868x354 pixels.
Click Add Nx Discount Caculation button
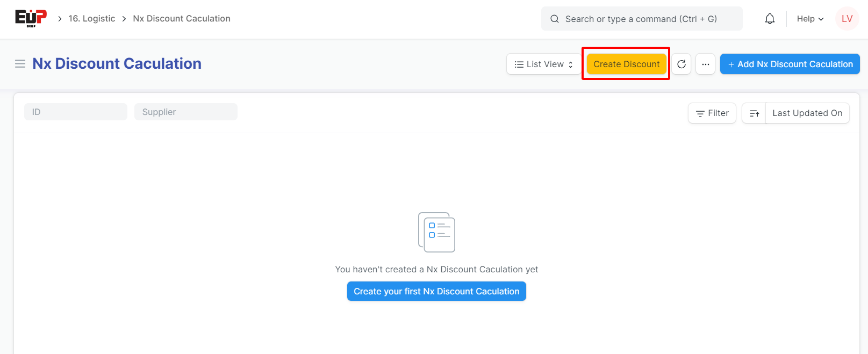tap(790, 64)
